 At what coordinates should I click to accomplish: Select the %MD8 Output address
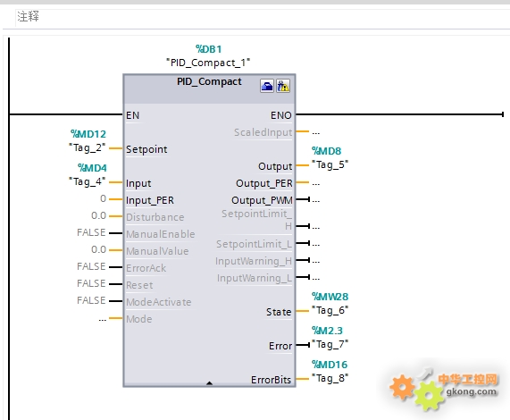coord(327,151)
